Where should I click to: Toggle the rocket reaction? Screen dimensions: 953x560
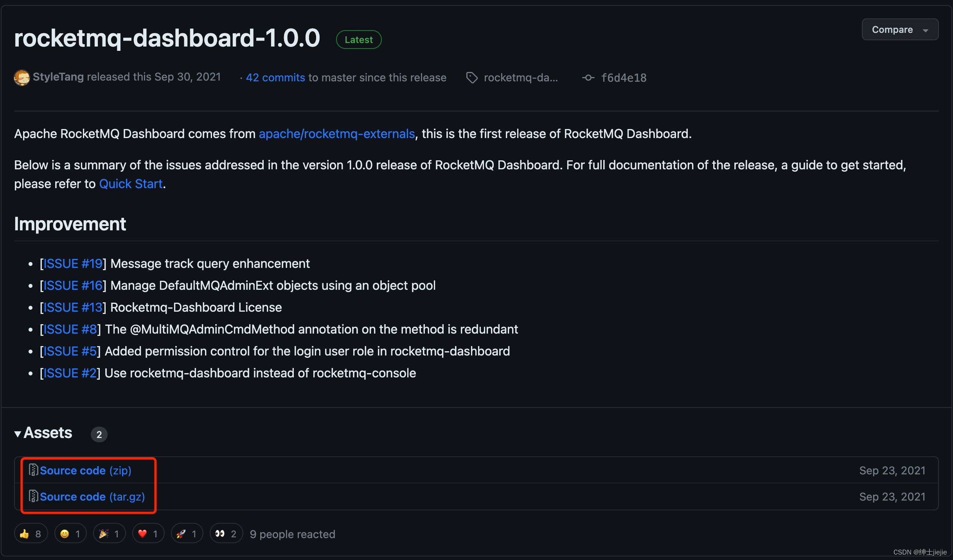click(x=187, y=534)
